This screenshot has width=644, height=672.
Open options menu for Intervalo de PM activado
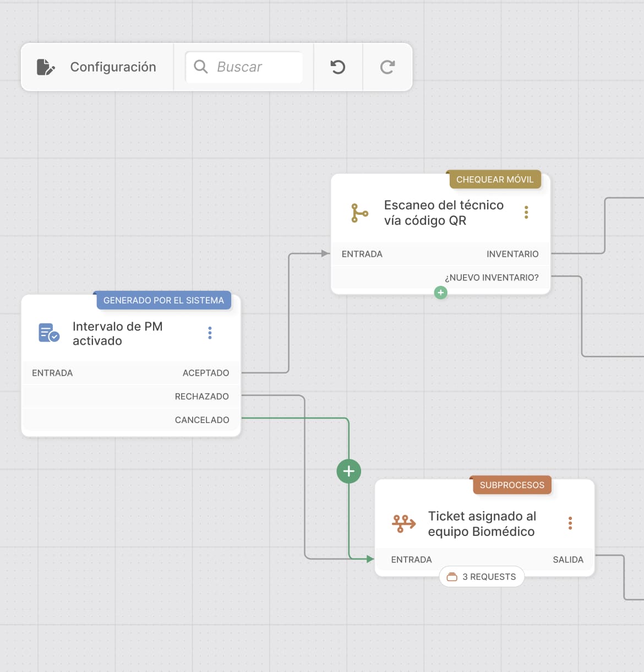(210, 333)
